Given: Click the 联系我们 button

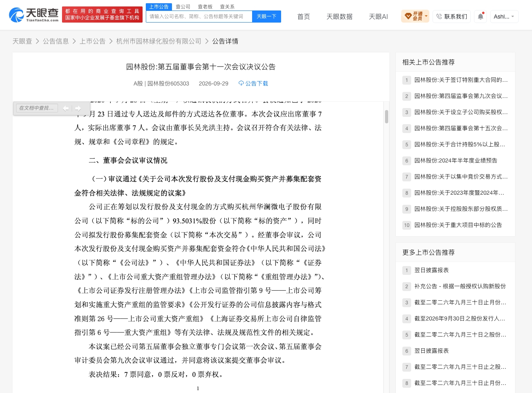Looking at the screenshot, I should point(451,17).
